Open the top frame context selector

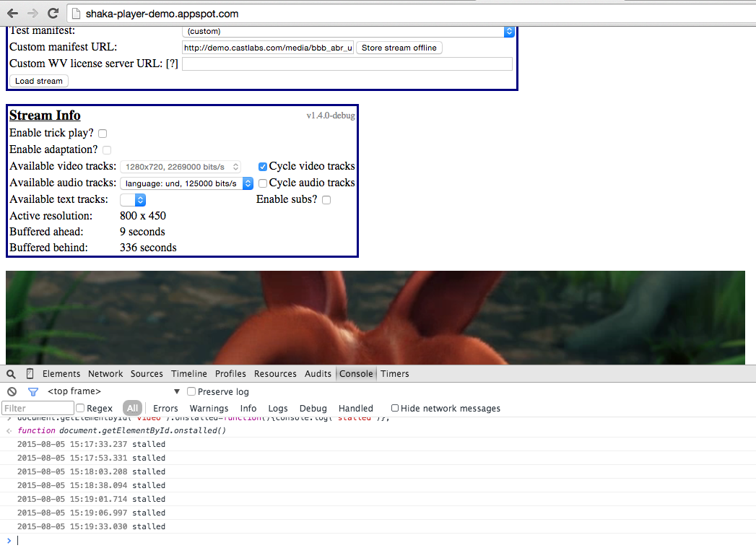113,391
